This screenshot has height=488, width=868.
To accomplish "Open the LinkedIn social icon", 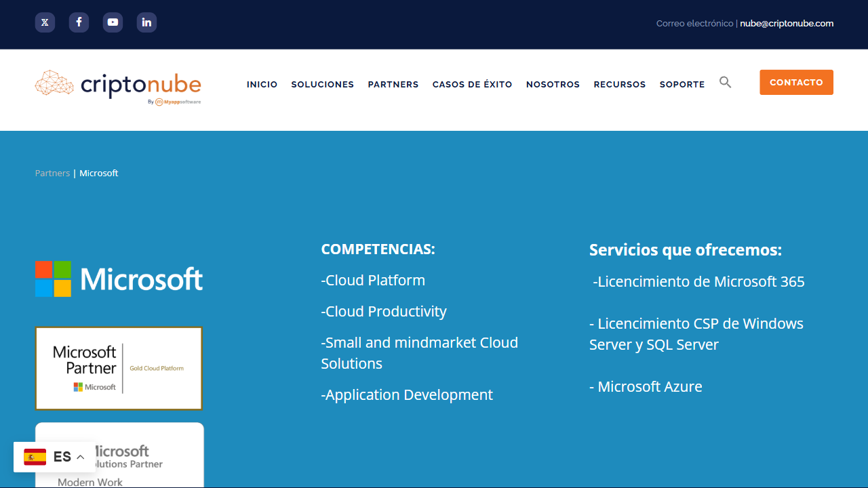I will (146, 22).
